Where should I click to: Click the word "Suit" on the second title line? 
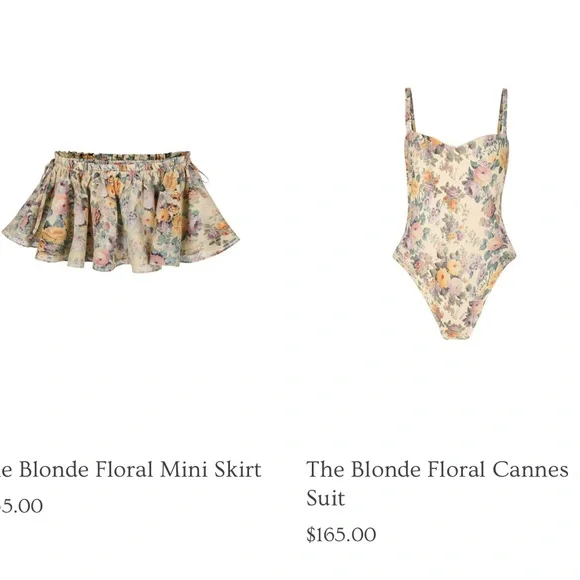point(326,498)
